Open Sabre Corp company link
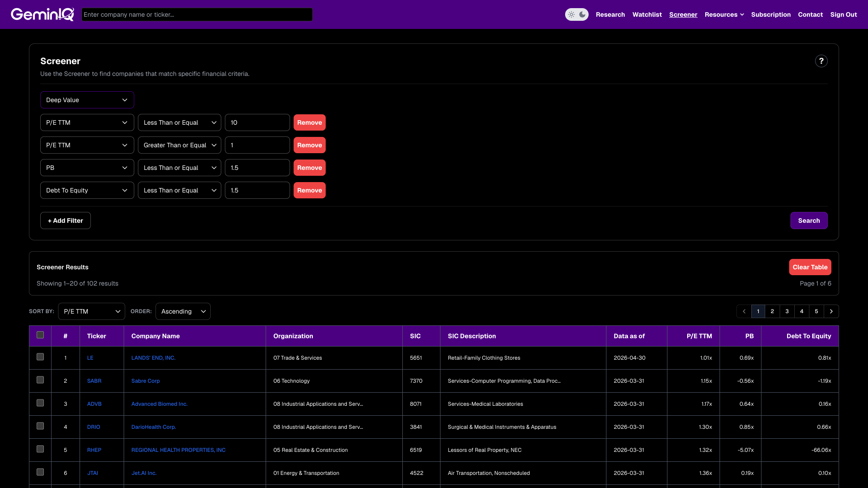 [x=146, y=381]
